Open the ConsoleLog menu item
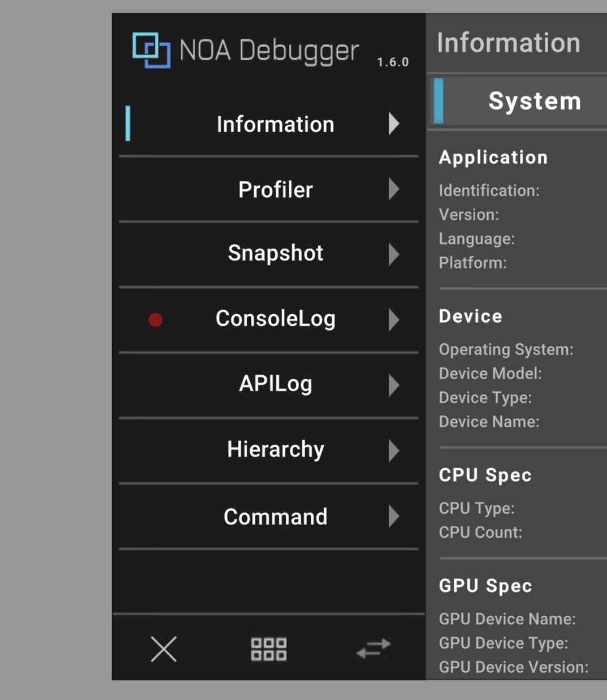607x700 pixels. pos(268,319)
